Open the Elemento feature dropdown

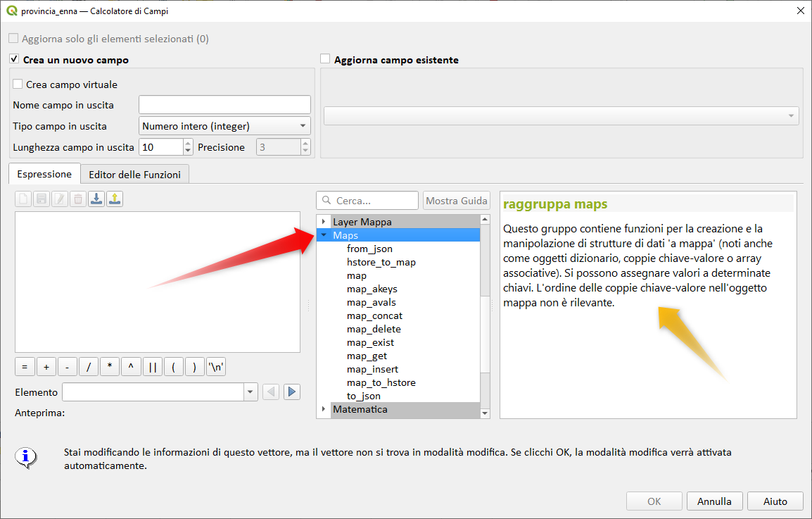coord(251,392)
